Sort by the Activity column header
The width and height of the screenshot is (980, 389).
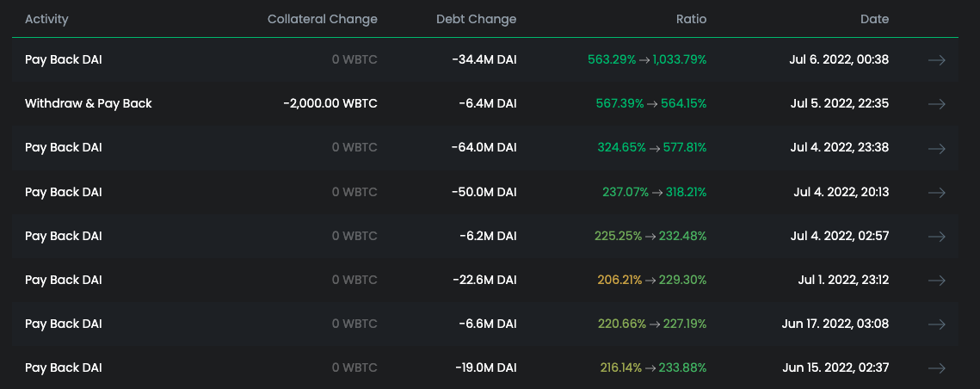pyautogui.click(x=46, y=19)
